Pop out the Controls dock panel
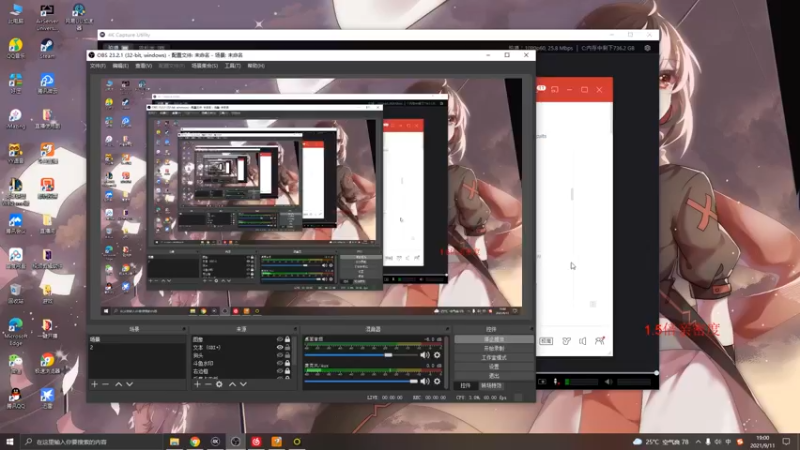The image size is (800, 450). coord(531,329)
